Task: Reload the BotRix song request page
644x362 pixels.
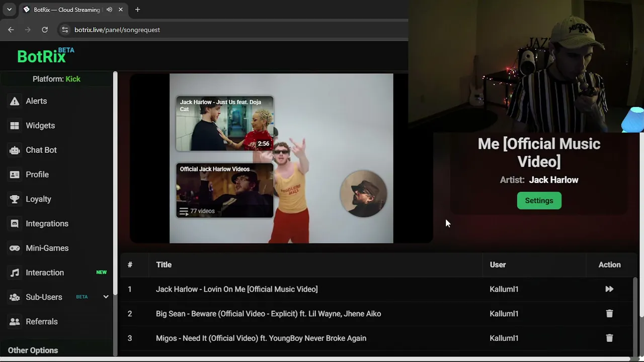Action: tap(45, 30)
